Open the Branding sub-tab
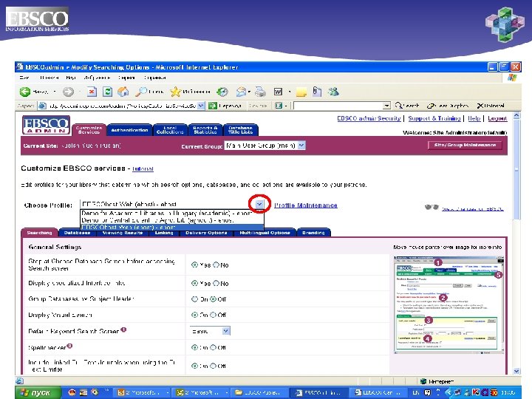This screenshot has height=399, width=532. pos(313,233)
